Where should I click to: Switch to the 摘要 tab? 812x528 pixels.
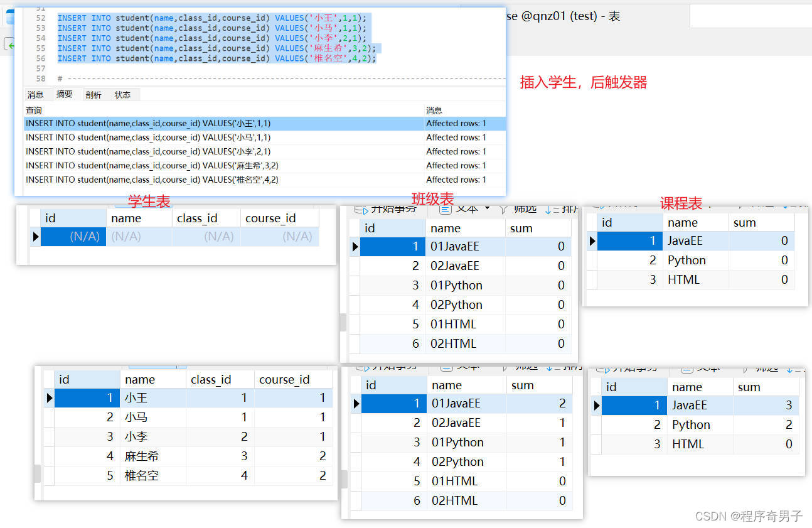click(65, 94)
